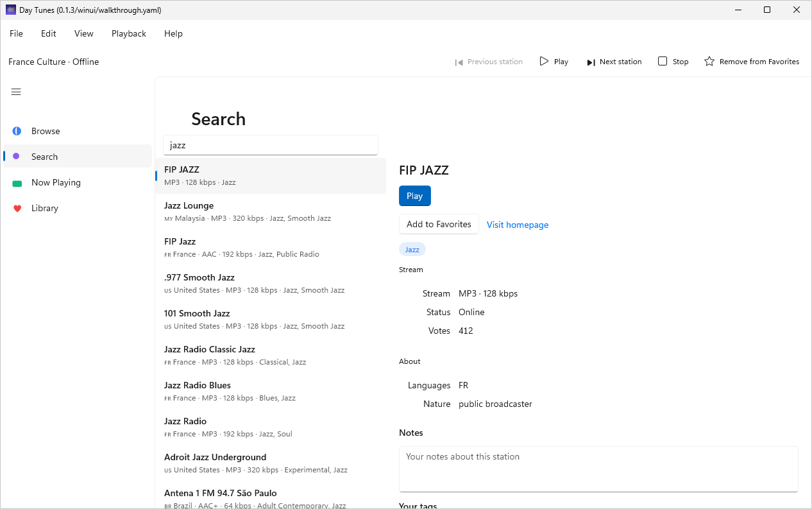The width and height of the screenshot is (812, 509).
Task: Select the Jazz Radio Classic Jazz station
Action: pos(271,356)
